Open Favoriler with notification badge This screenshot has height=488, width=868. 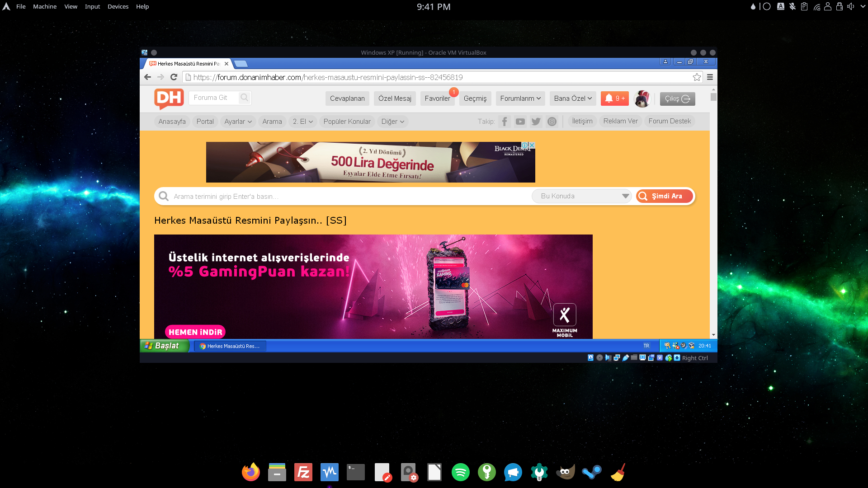click(437, 99)
